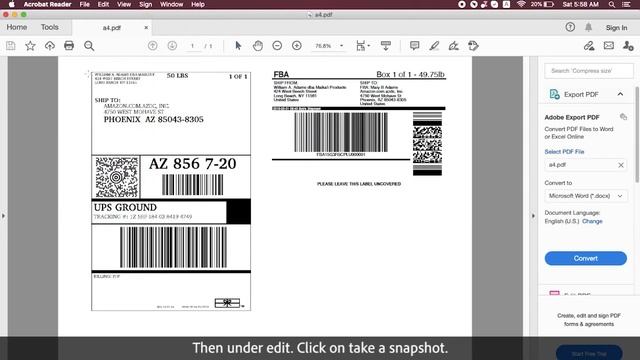Image resolution: width=640 pixels, height=360 pixels.
Task: Open the Help question mark icon
Action: point(570,27)
